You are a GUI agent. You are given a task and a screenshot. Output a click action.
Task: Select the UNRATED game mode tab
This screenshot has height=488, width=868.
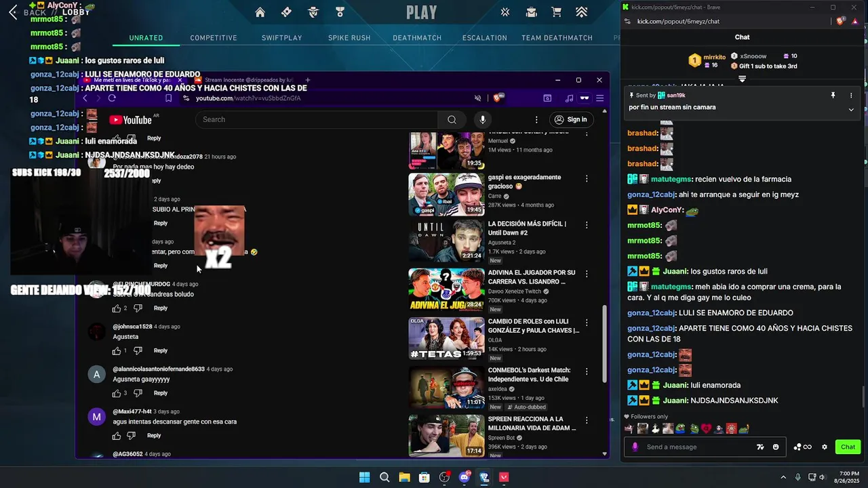pos(146,38)
